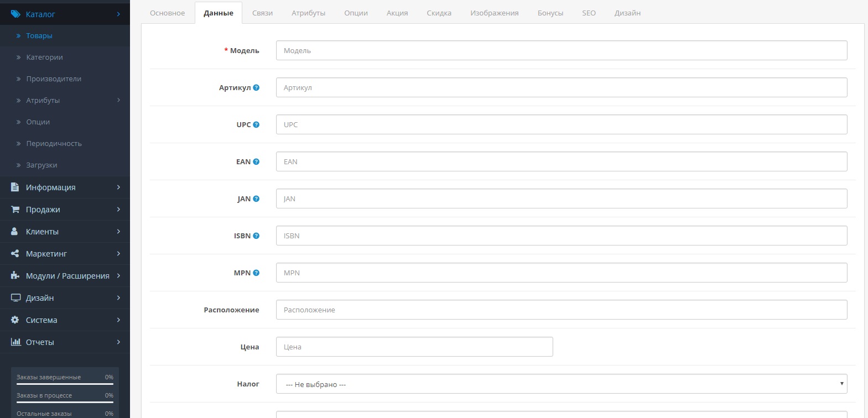Click the help icon next to ISBN

click(256, 236)
